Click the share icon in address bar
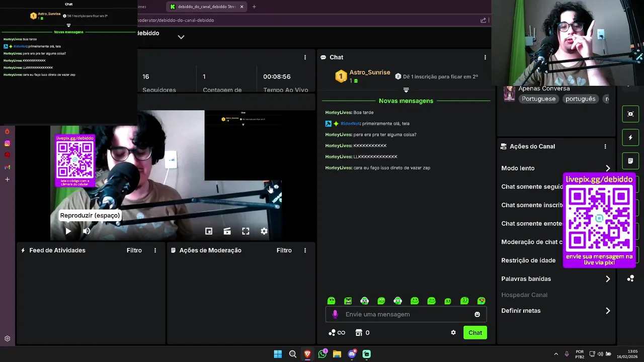The height and width of the screenshot is (362, 644). click(x=484, y=20)
